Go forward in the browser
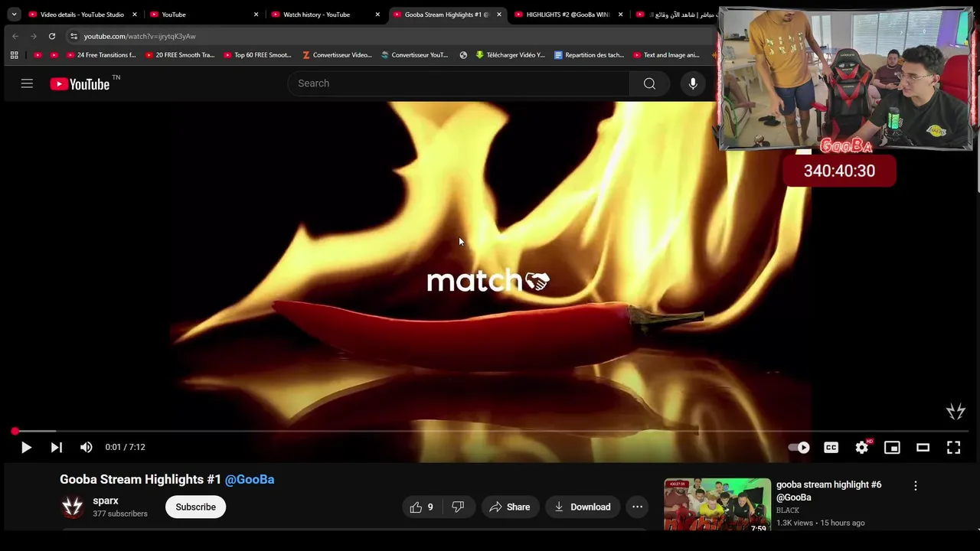The height and width of the screenshot is (551, 980). point(34,36)
